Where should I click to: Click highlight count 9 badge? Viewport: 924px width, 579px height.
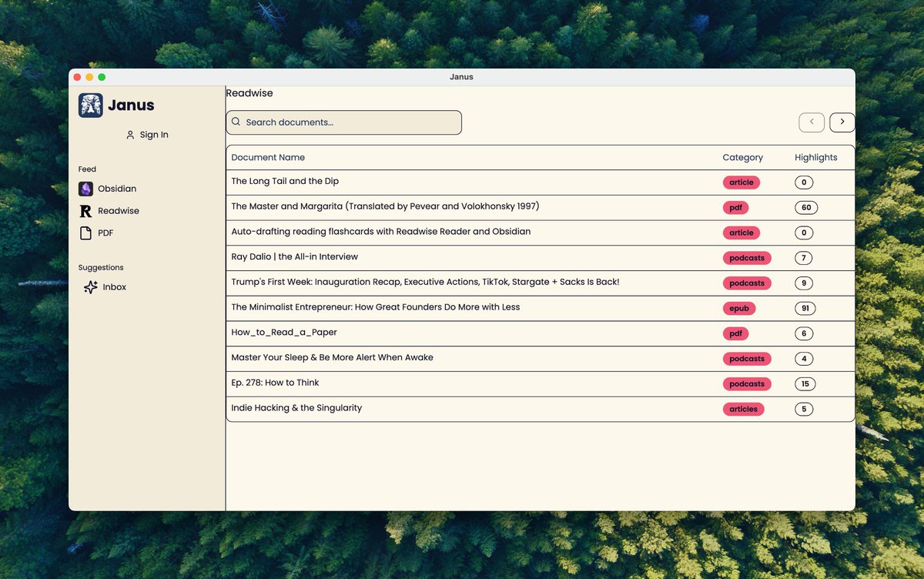(804, 283)
